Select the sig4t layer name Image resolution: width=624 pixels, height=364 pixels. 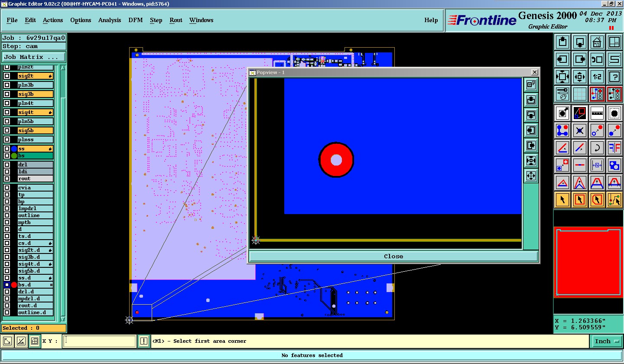(36, 112)
